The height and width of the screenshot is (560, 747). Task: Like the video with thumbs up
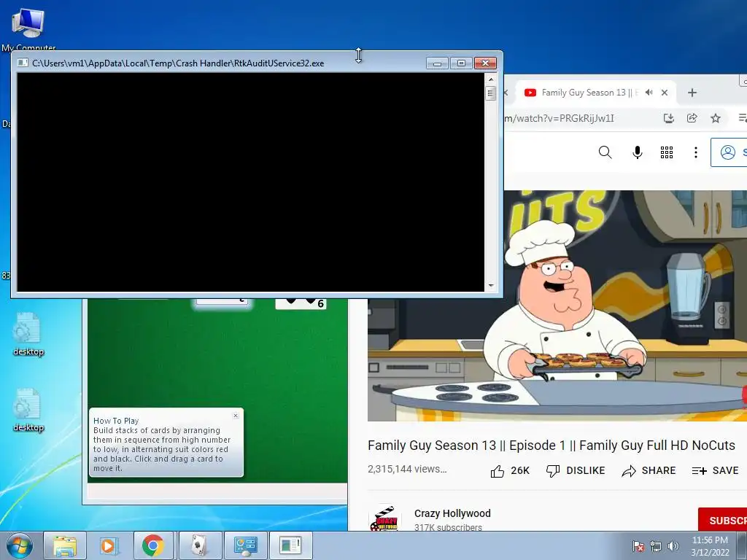pyautogui.click(x=510, y=470)
